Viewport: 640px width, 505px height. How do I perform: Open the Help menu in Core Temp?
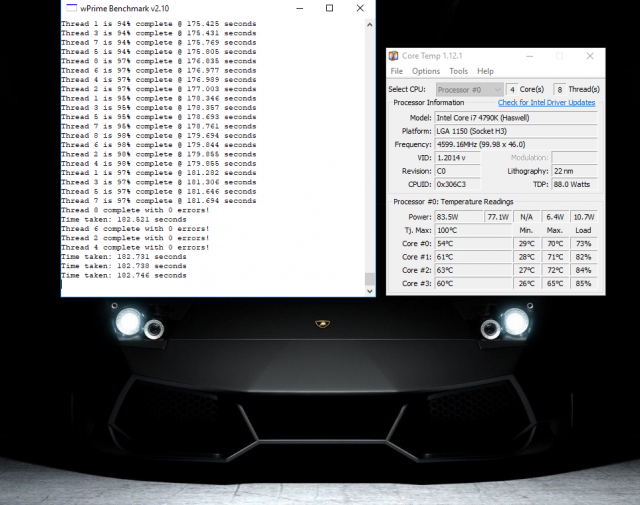click(485, 71)
